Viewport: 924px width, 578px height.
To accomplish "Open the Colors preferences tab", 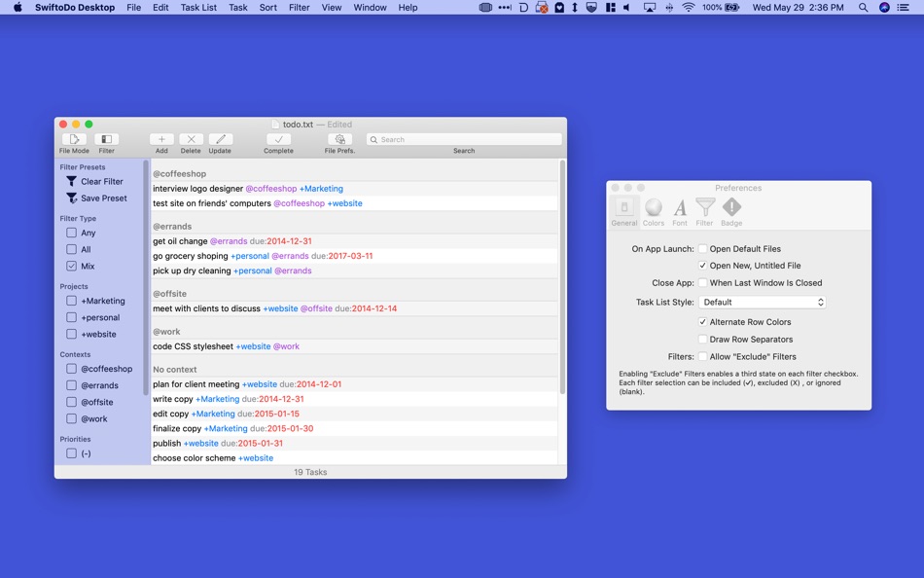I will coord(654,208).
